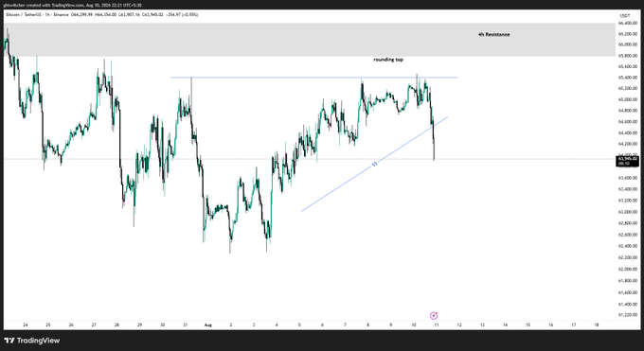Click date 18 on the time axis
This screenshot has height=351, width=644.
pos(597,325)
